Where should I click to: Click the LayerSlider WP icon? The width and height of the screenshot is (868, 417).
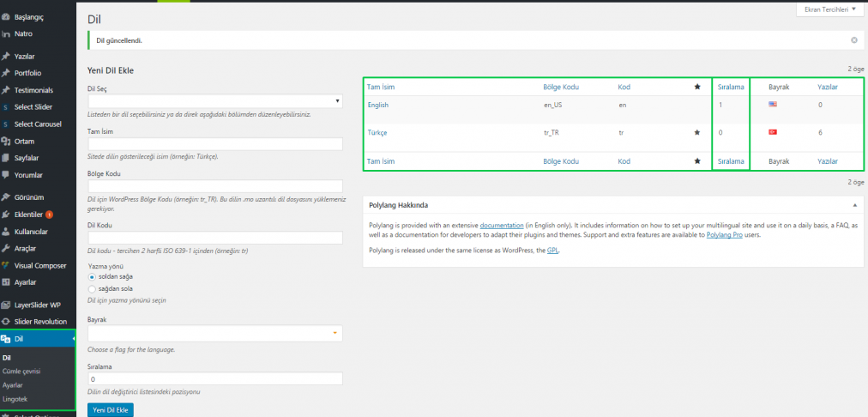coord(5,305)
